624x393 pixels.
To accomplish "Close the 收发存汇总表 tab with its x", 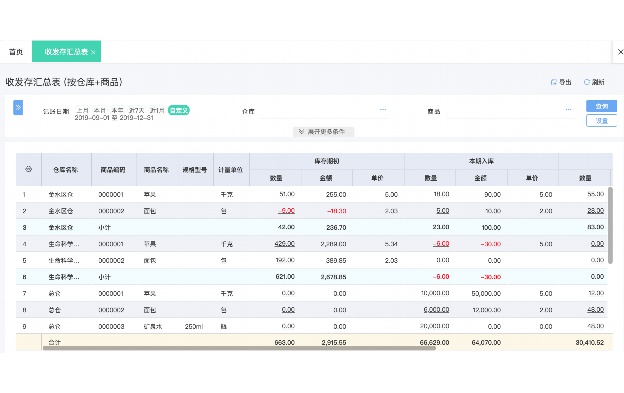I will tap(93, 52).
